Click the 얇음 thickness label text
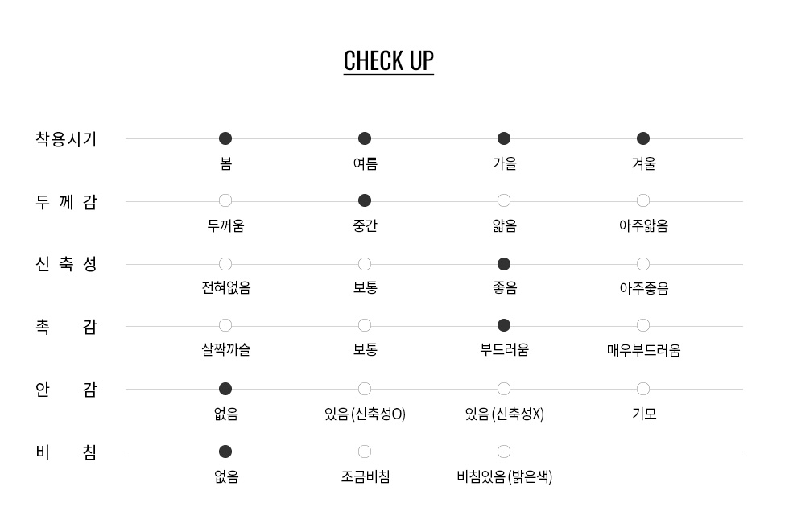Image resolution: width=793 pixels, height=532 pixels. click(505, 226)
